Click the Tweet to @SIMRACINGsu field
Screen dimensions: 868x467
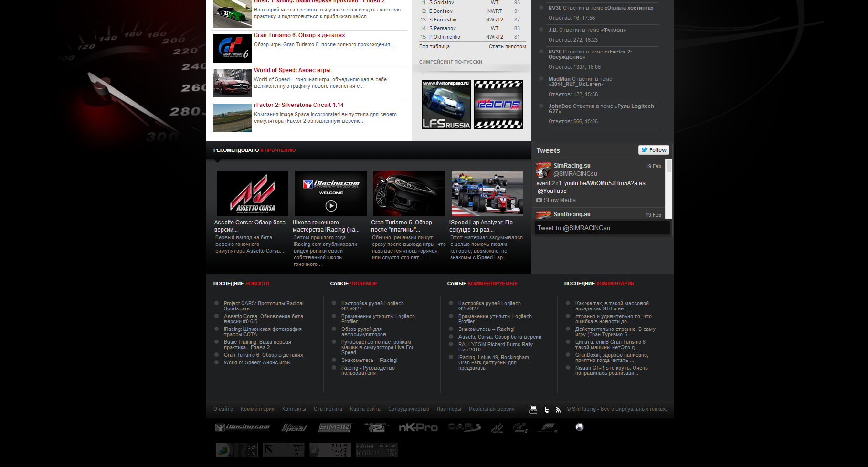[602, 228]
